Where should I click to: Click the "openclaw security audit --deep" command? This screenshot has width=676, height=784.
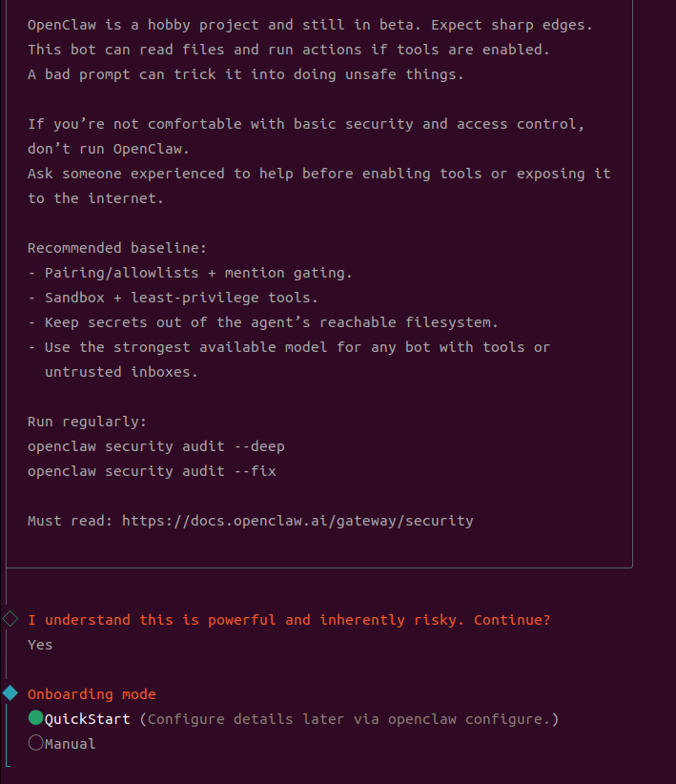click(155, 446)
